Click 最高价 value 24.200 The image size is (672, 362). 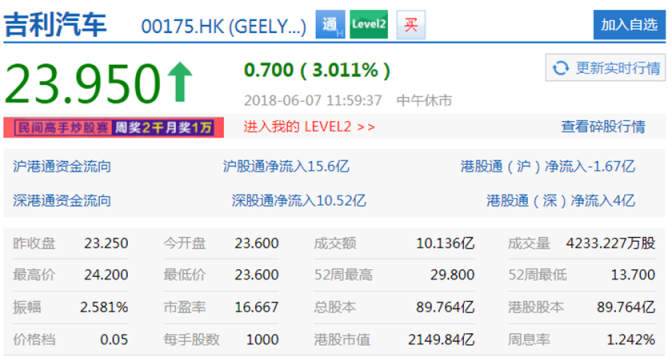pos(106,275)
